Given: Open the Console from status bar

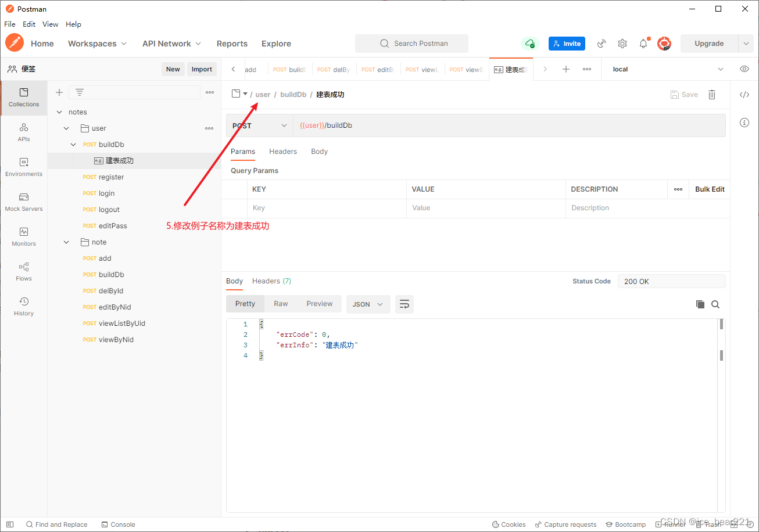Looking at the screenshot, I should click(x=118, y=524).
